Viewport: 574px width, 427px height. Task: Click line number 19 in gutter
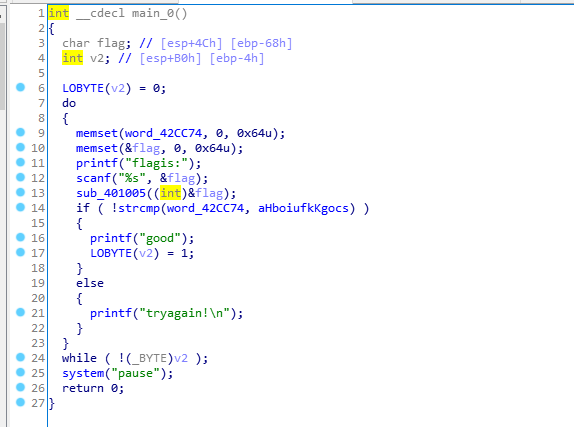(38, 283)
